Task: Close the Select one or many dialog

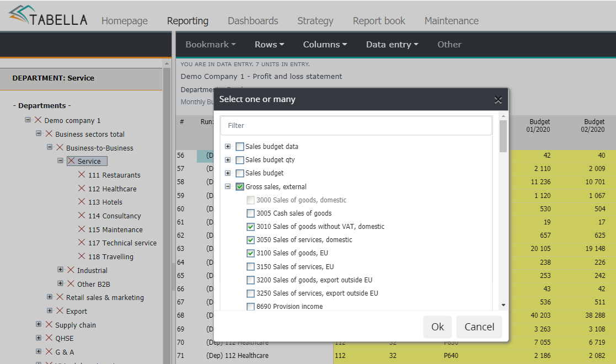Action: pos(498,100)
